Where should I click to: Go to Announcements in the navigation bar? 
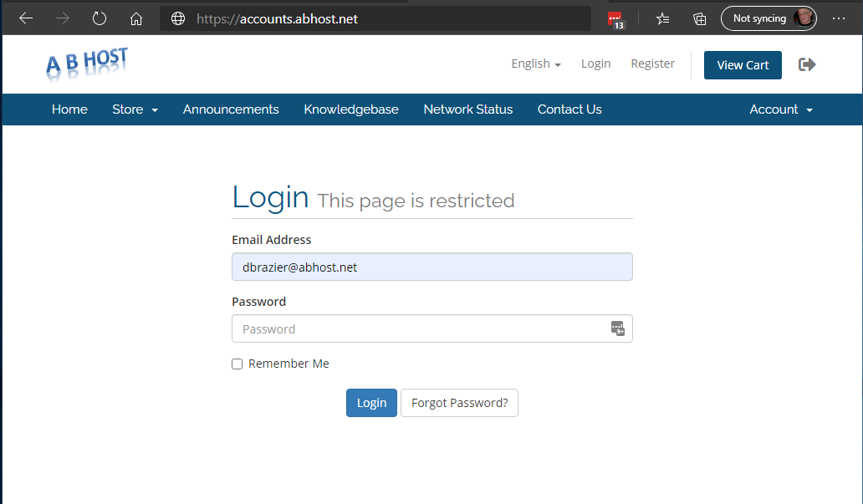tap(231, 109)
